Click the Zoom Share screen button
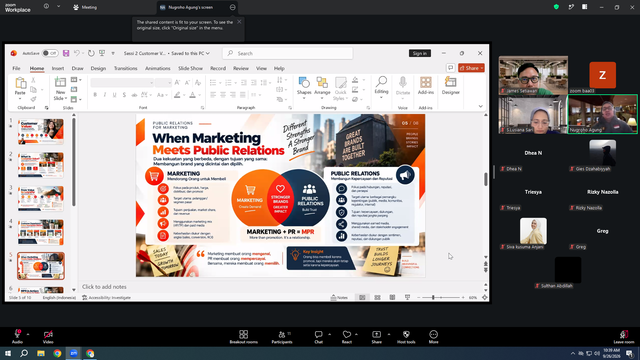The width and height of the screenshot is (640, 360). tap(376, 336)
